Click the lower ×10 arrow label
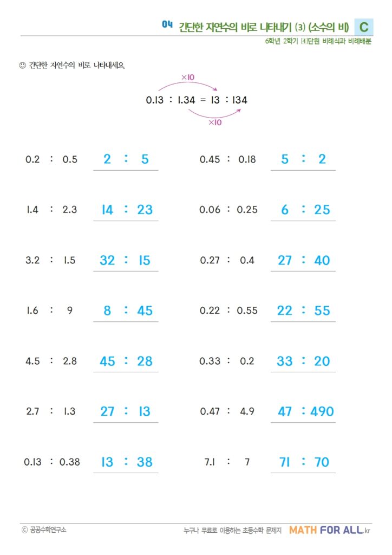This screenshot has height=555, width=392. tap(215, 122)
